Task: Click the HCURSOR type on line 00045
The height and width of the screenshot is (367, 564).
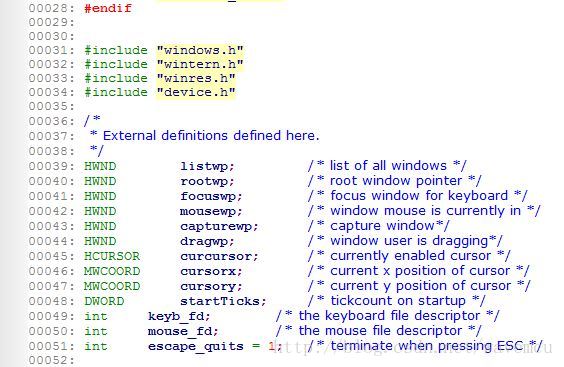Action: click(x=112, y=256)
